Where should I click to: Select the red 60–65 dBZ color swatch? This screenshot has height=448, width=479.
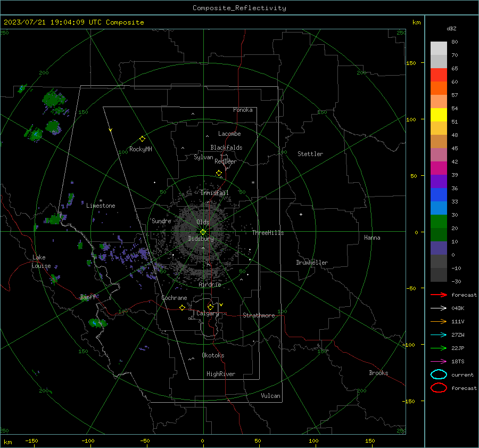click(439, 75)
